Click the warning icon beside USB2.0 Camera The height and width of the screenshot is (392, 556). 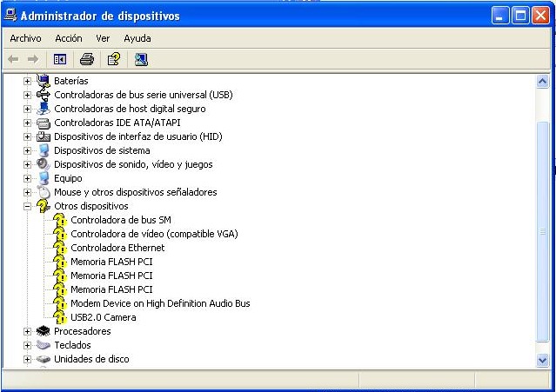[x=60, y=317]
